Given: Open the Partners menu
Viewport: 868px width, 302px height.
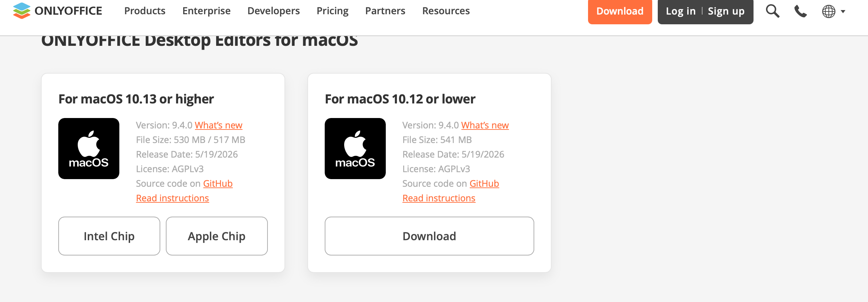Looking at the screenshot, I should [x=385, y=11].
